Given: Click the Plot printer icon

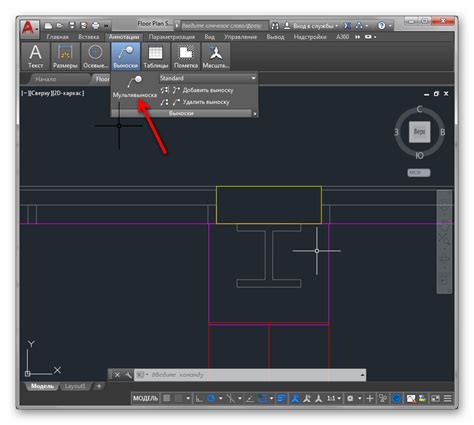Looking at the screenshot, I should [x=95, y=25].
